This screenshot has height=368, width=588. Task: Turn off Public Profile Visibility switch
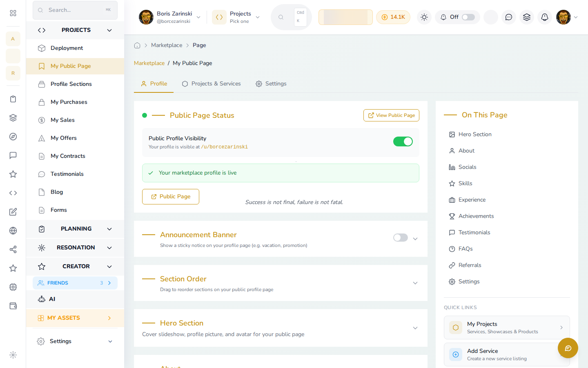pos(403,141)
